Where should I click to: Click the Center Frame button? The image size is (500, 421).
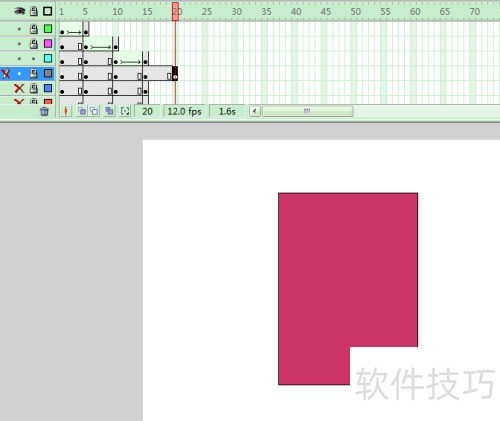[66, 111]
